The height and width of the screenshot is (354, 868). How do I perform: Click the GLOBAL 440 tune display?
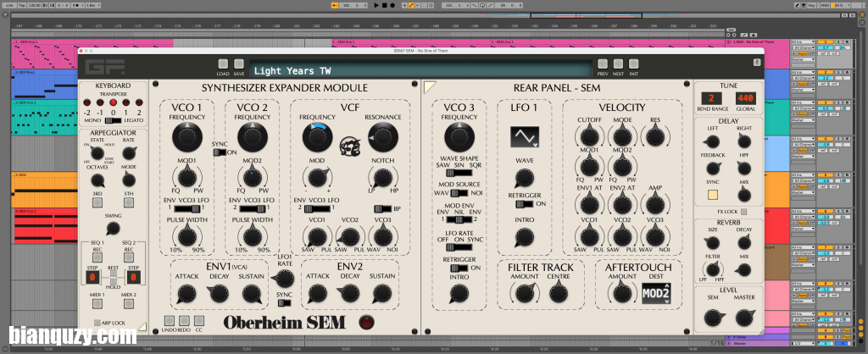[746, 98]
